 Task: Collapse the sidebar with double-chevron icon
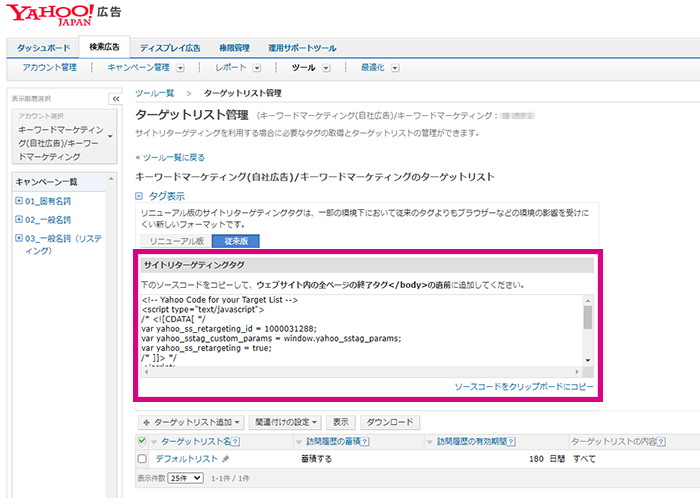(116, 99)
